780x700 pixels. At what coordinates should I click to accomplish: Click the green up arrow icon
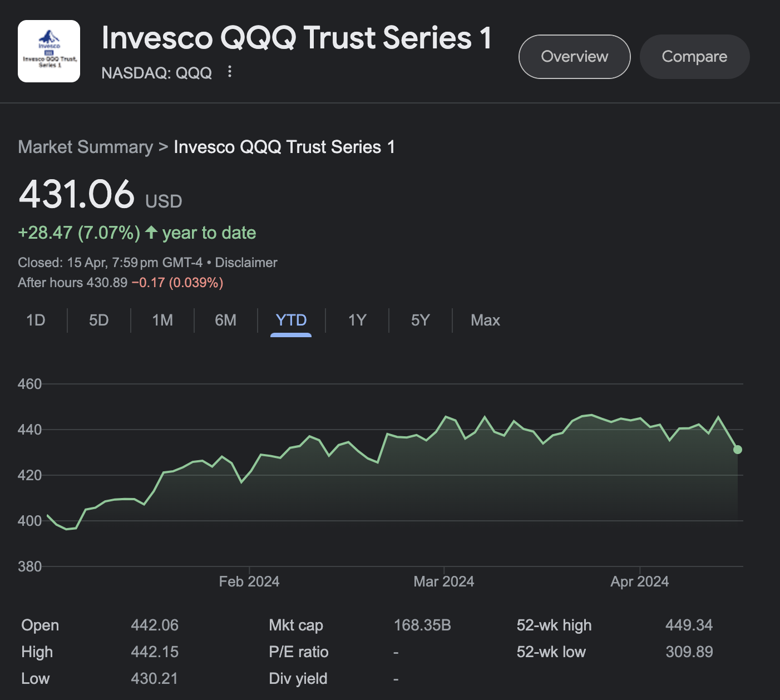pyautogui.click(x=151, y=232)
